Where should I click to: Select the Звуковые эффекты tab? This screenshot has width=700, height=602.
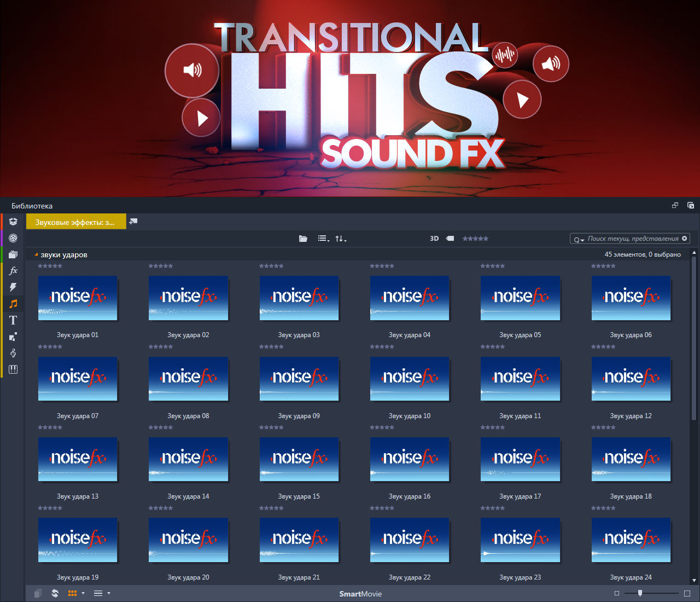76,222
